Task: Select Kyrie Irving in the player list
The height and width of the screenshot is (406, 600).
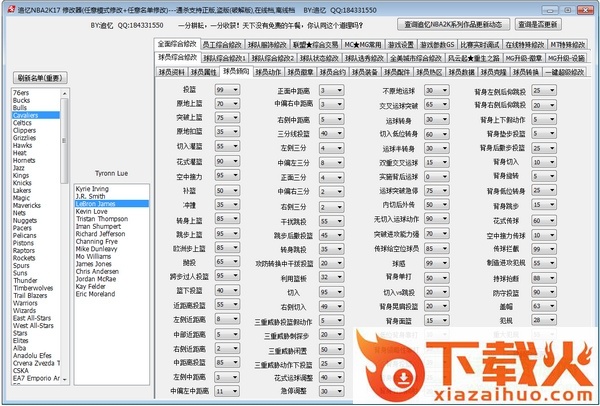Action: 93,188
